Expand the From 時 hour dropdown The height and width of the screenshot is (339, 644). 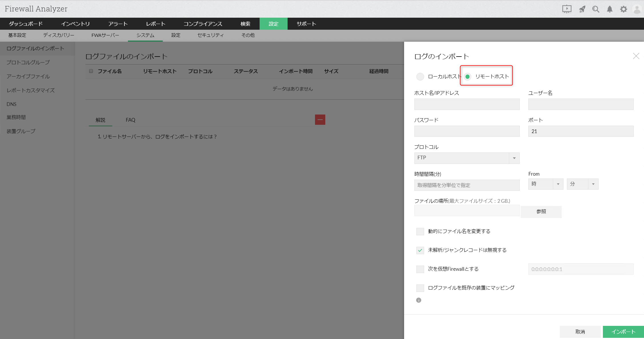(x=545, y=184)
